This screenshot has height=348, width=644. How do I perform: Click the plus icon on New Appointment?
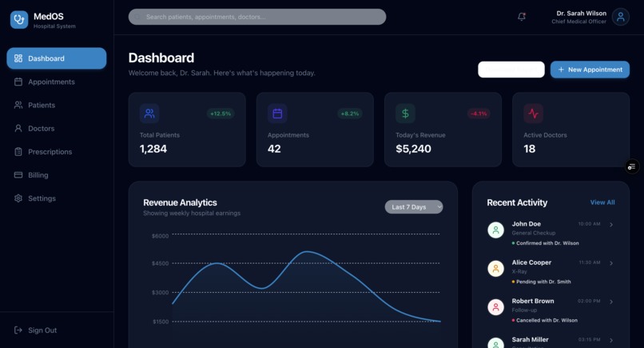(x=561, y=70)
